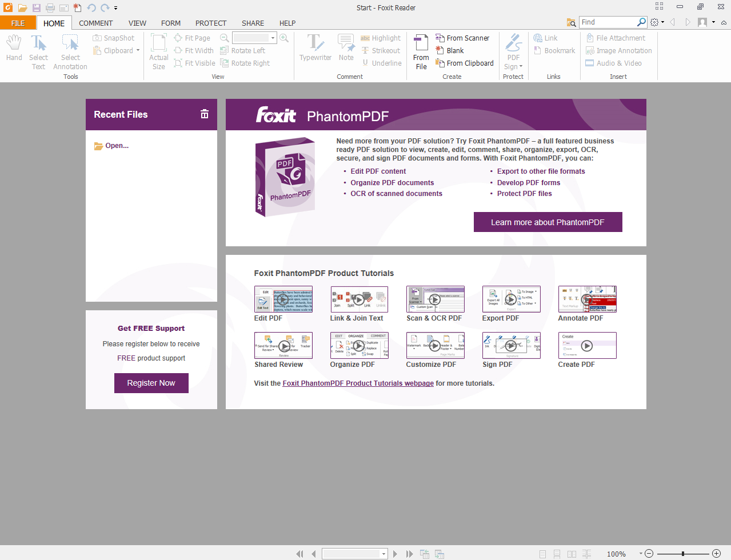Click the ribbon zoom-out magnifier
The image size is (731, 560).
225,38
